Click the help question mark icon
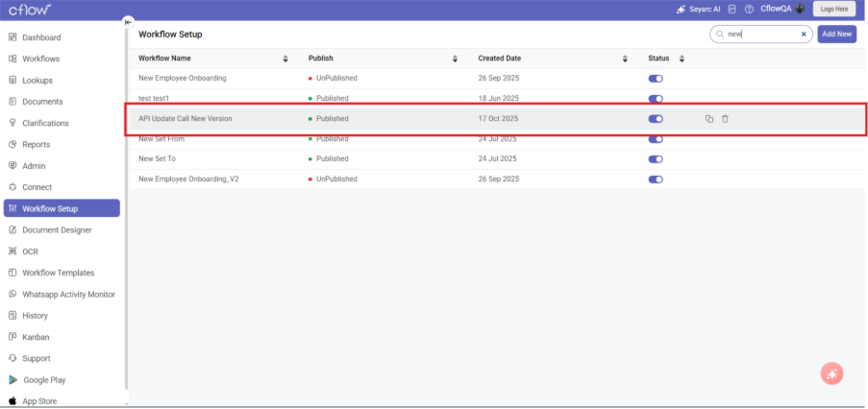This screenshot has height=409, width=868. tap(749, 9)
